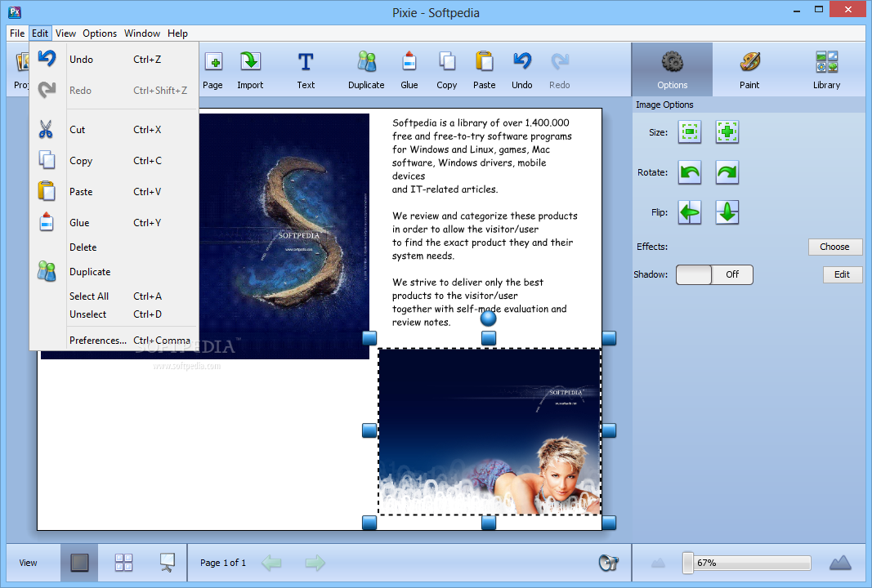The width and height of the screenshot is (872, 588).
Task: Click the large mountain zoom-in icon
Action: click(840, 563)
